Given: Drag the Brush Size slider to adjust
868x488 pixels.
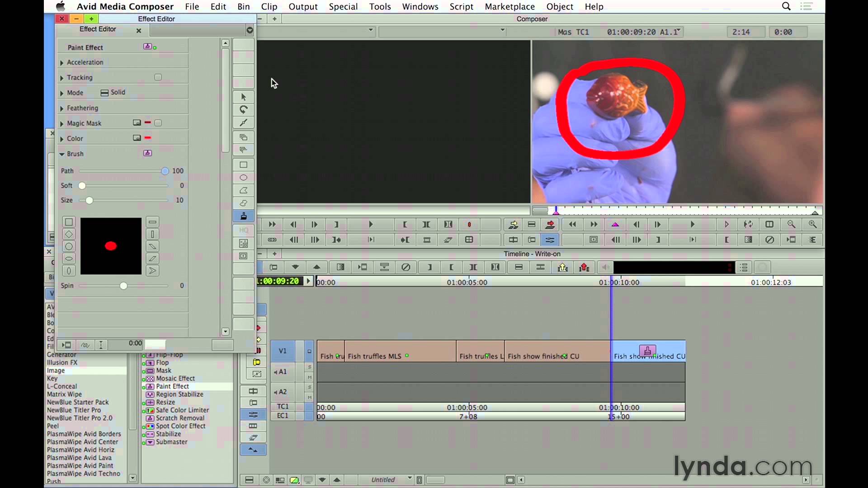Looking at the screenshot, I should click(x=89, y=200).
